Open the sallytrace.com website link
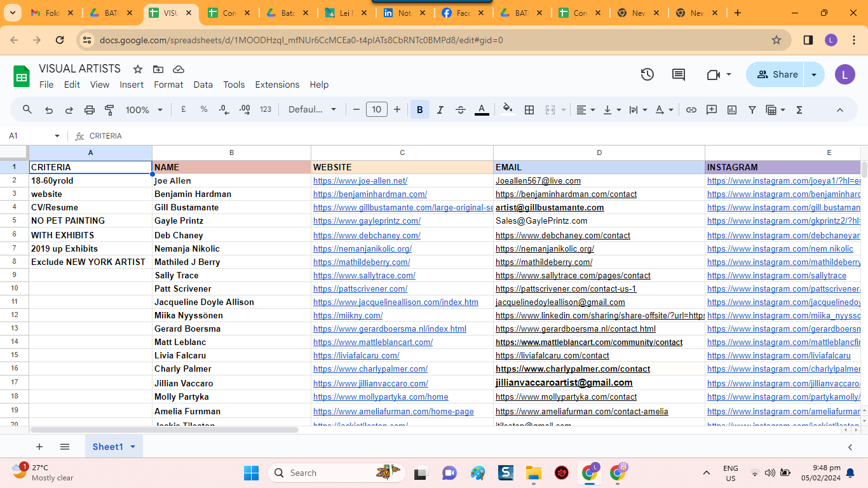The width and height of the screenshot is (868, 488). [x=364, y=275]
